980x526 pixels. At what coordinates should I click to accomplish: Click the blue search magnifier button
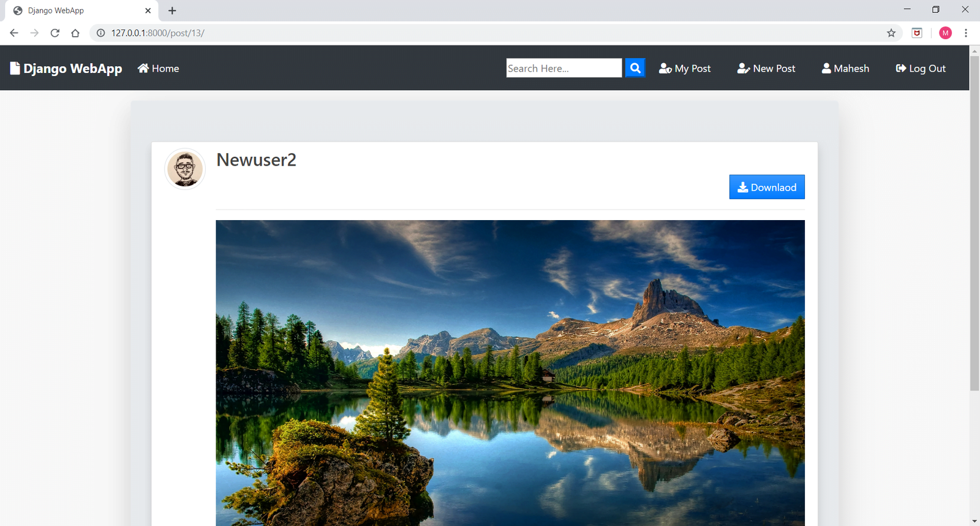pos(635,68)
